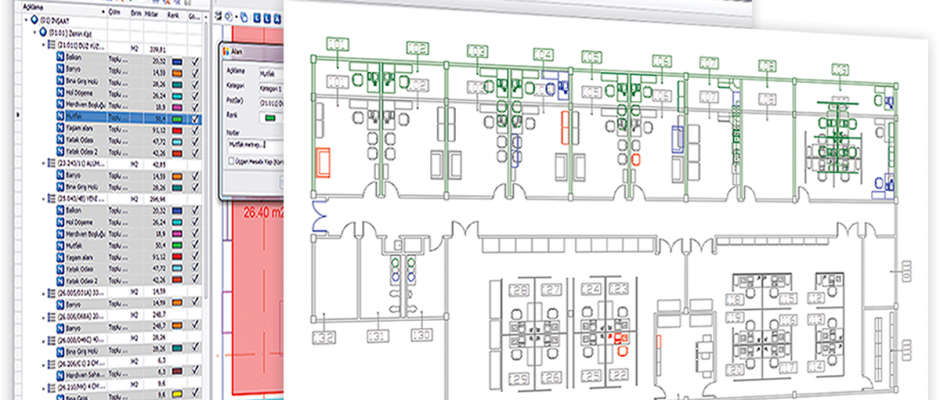Click the icon next to Mutfak row
This screenshot has width=940, height=400.
[60, 117]
